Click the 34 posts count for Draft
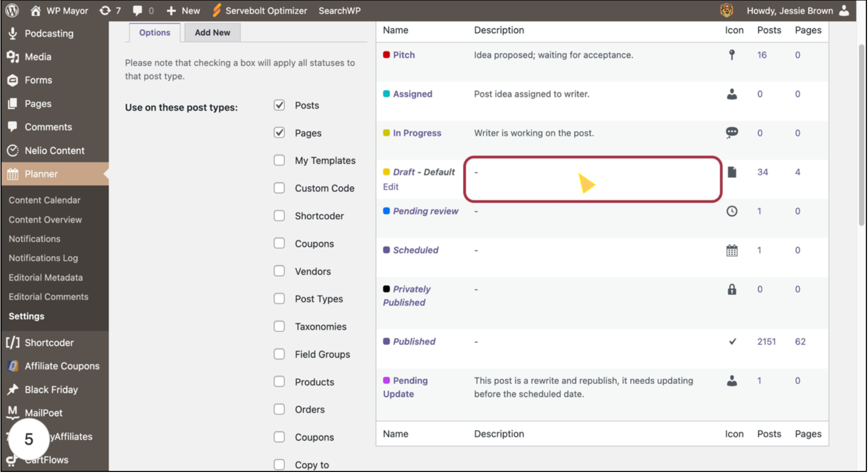This screenshot has width=868, height=474. tap(762, 172)
